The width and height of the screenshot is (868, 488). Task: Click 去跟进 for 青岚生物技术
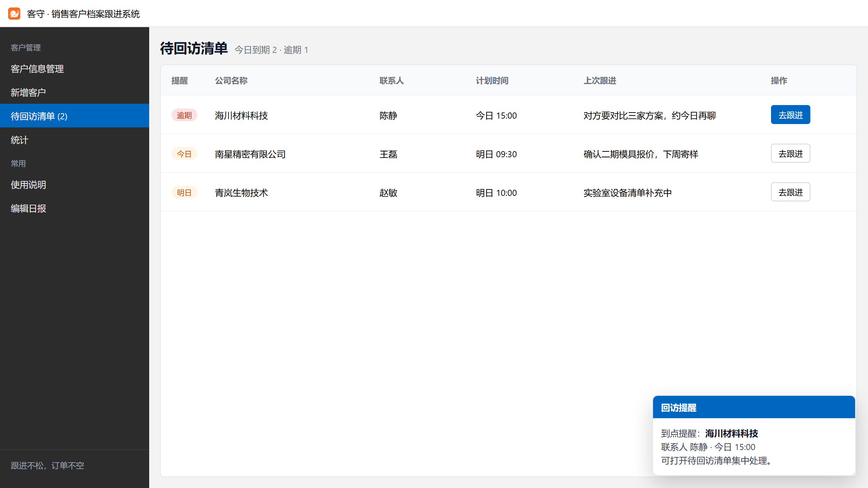790,192
